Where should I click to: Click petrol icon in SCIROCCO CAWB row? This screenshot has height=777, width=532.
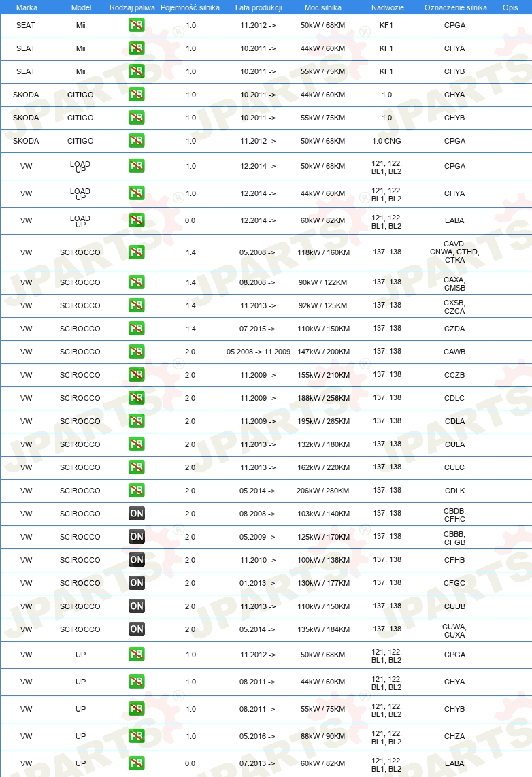pyautogui.click(x=136, y=352)
